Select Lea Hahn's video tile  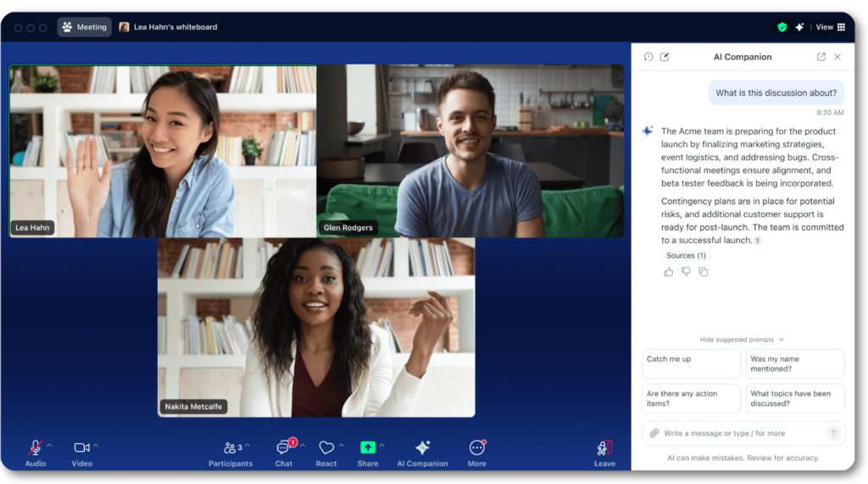tap(163, 151)
